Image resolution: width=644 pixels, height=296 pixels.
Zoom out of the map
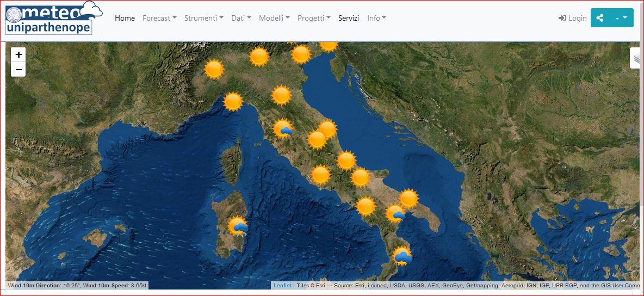18,69
